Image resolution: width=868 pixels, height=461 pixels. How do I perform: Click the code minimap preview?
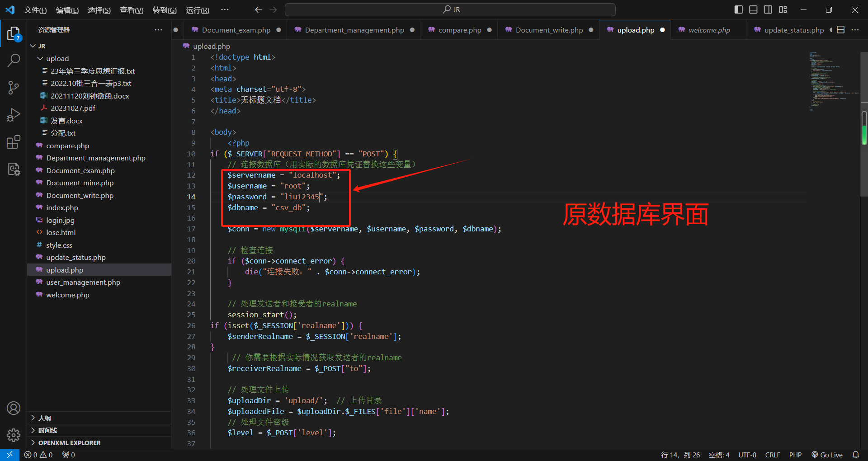pyautogui.click(x=833, y=81)
